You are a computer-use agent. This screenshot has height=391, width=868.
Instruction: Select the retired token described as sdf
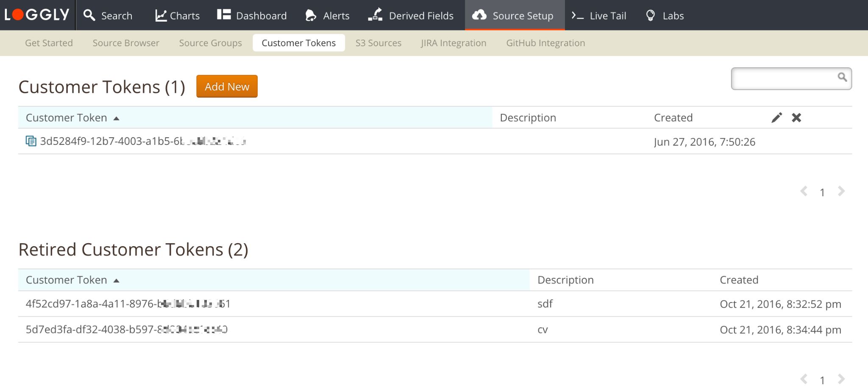click(x=128, y=304)
